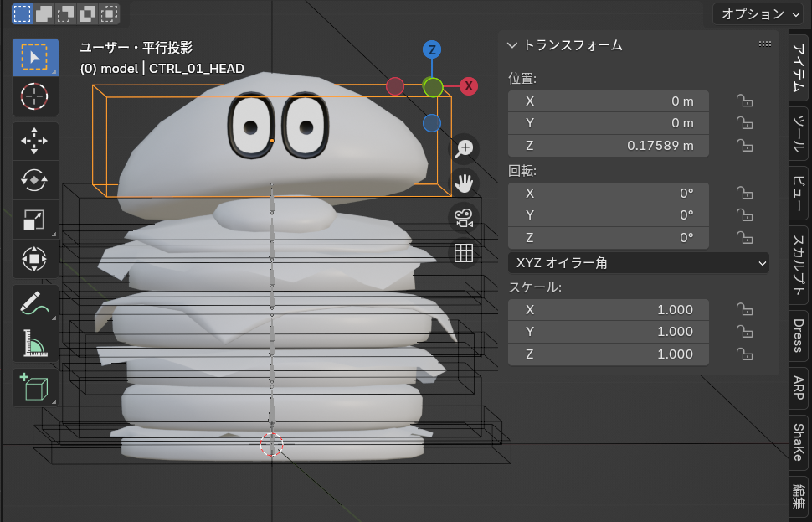Open the オプション dropdown

760,13
